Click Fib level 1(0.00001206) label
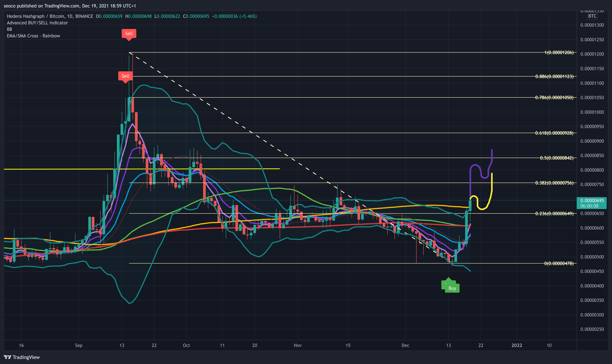Image resolution: width=612 pixels, height=364 pixels. pos(559,53)
